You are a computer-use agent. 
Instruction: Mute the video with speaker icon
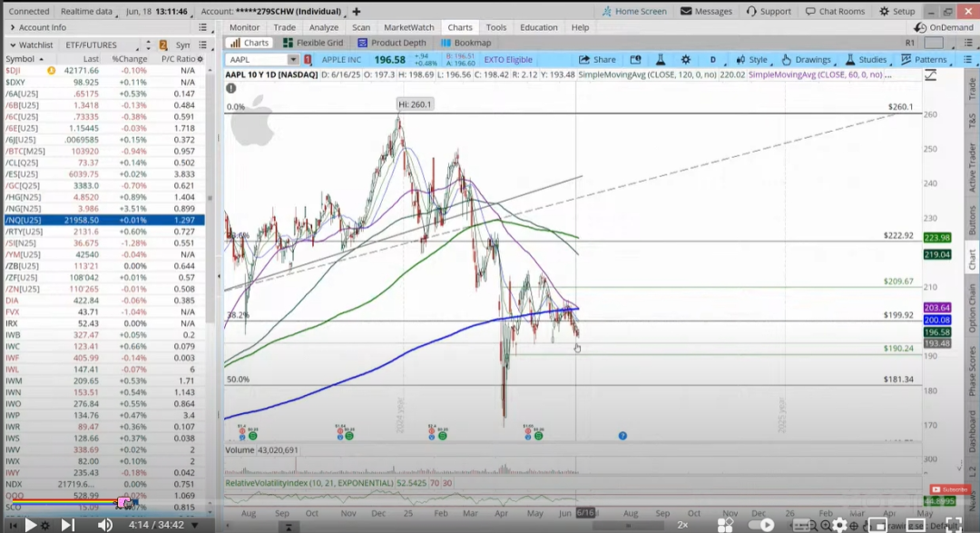104,525
